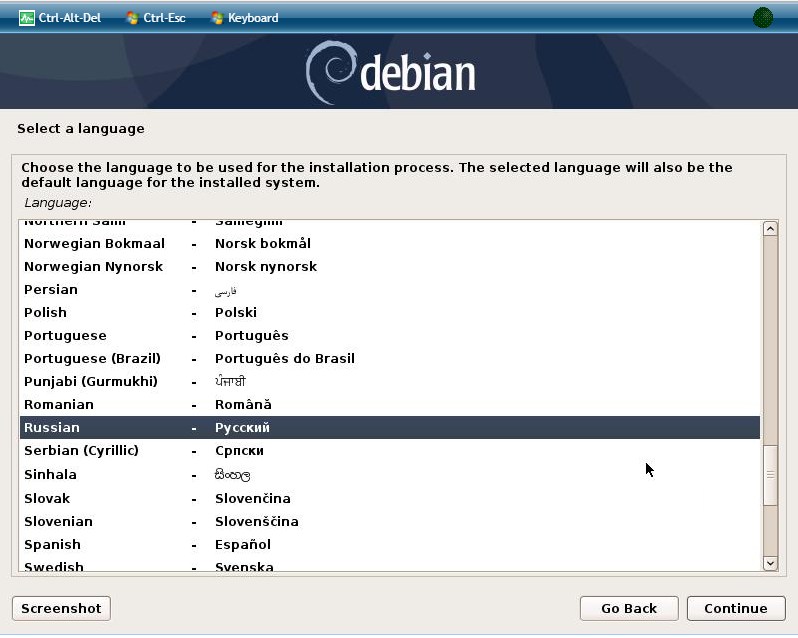Select the highlighted Russian language row
The image size is (798, 638).
tap(390, 427)
